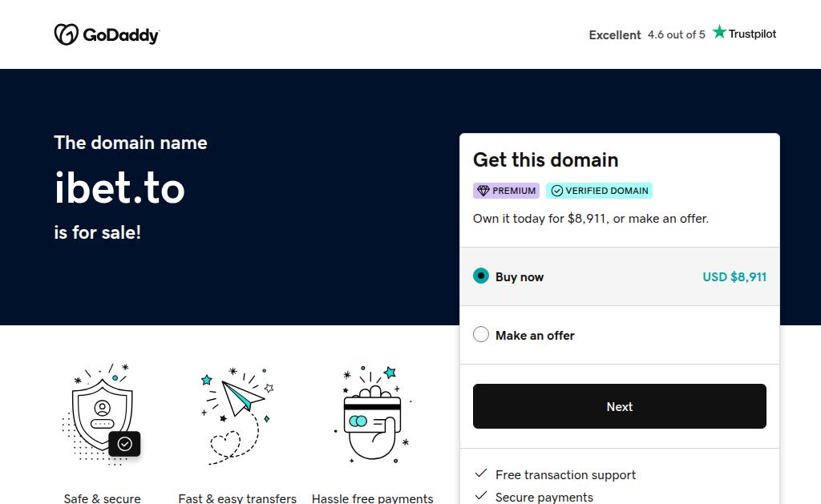The width and height of the screenshot is (821, 504).
Task: Click the Free transaction support checkmark
Action: 481,474
